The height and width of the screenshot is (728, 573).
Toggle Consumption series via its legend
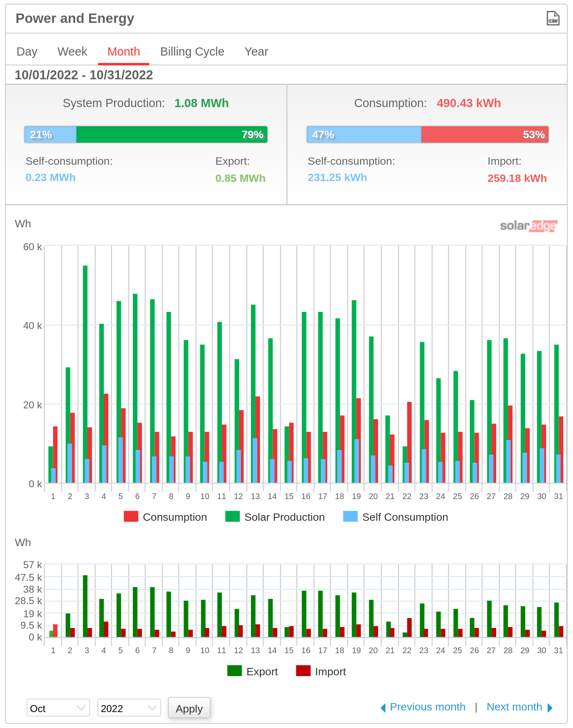pos(166,517)
